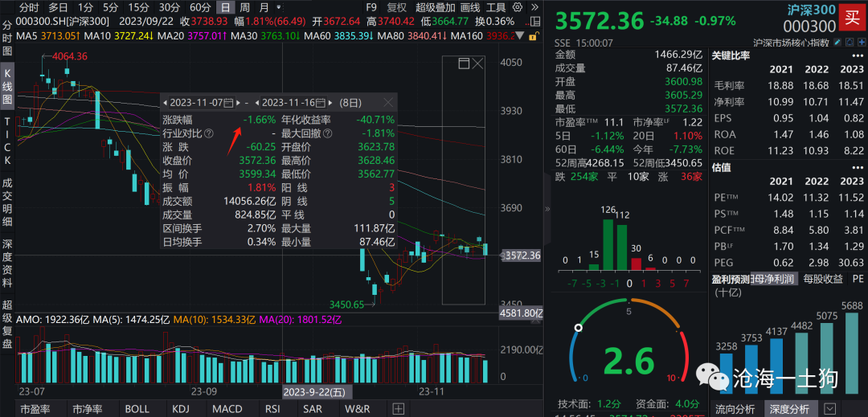The height and width of the screenshot is (417, 868).
Task: Click the red 买 buy button
Action: coord(853,17)
